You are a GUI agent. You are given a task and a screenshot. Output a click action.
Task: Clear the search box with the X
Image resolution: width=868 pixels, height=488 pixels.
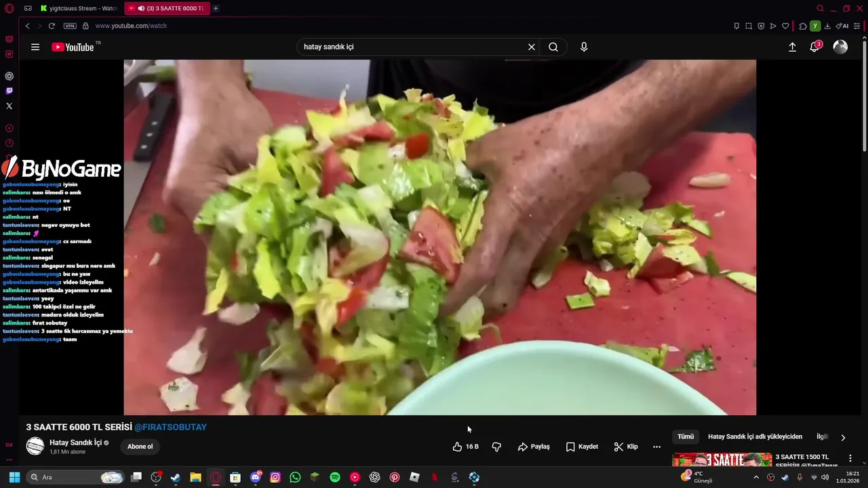532,47
